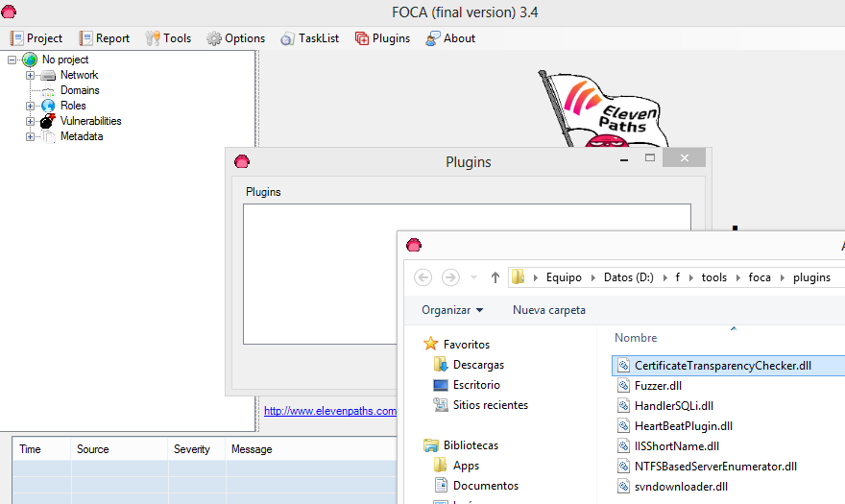
Task: Click the Options gear icon
Action: click(214, 38)
